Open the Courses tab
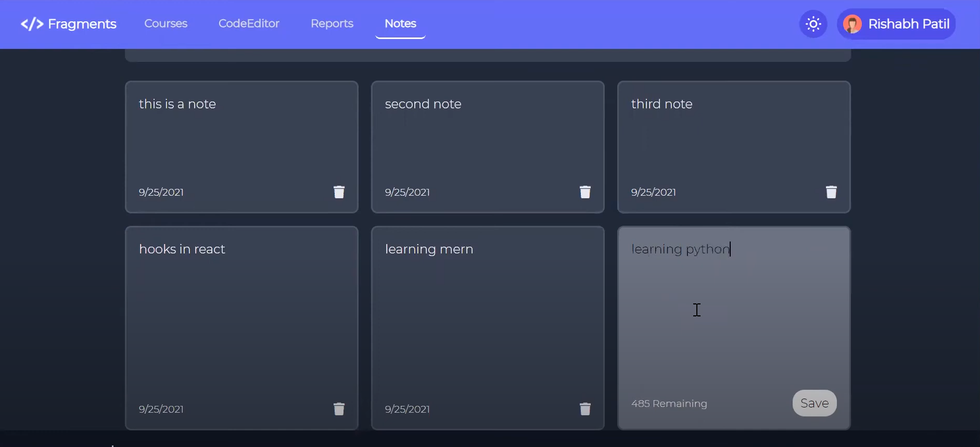 (166, 23)
